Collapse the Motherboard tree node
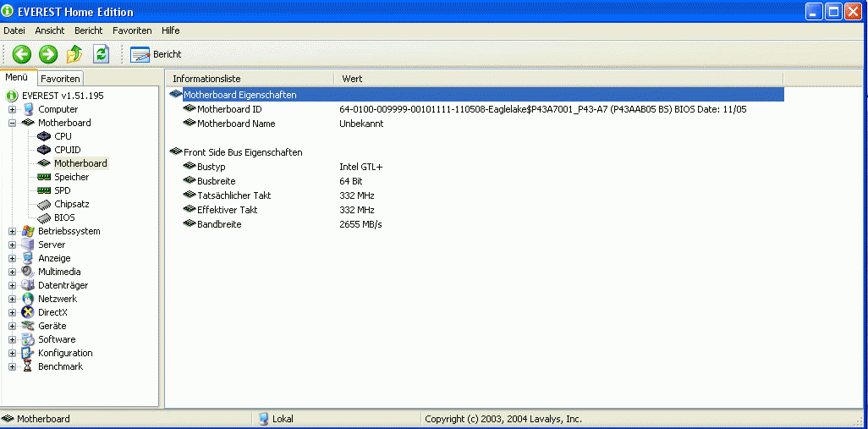The width and height of the screenshot is (868, 429). click(x=12, y=123)
